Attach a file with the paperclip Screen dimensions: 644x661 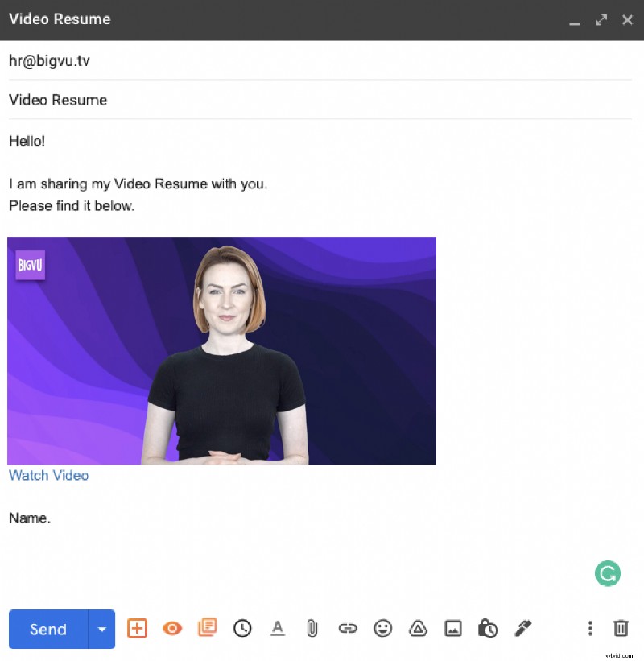[x=312, y=629]
